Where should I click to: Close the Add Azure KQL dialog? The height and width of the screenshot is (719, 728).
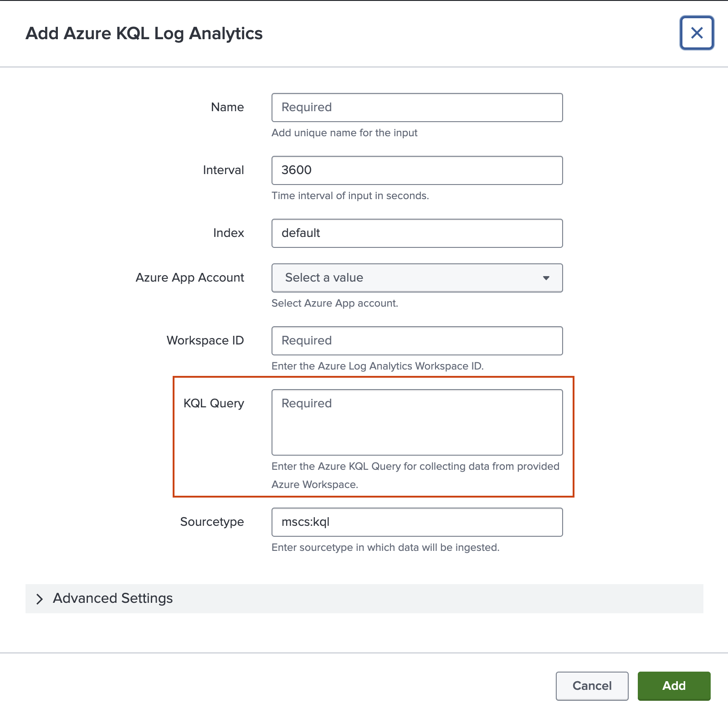click(x=697, y=33)
